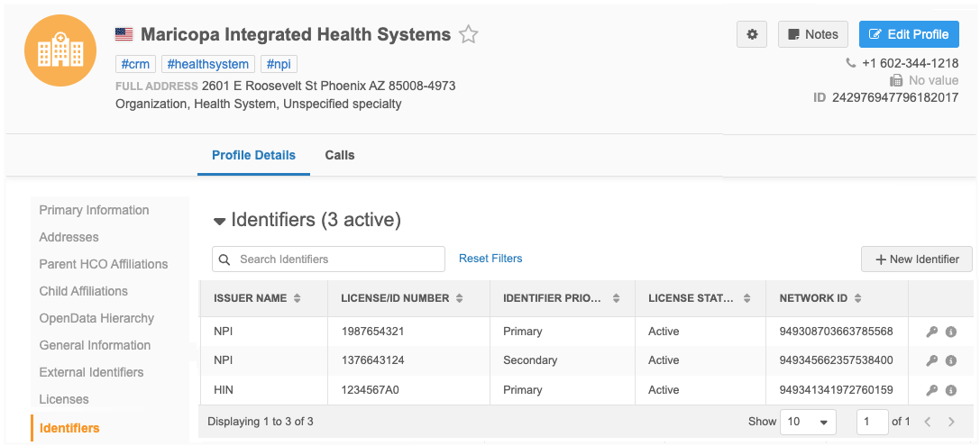Open OpenData Hierarchy in sidebar
The height and width of the screenshot is (446, 980).
click(x=96, y=318)
